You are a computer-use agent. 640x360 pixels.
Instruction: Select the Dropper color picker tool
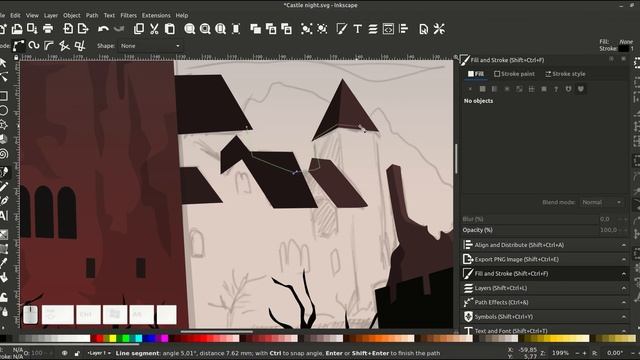pos(4,263)
